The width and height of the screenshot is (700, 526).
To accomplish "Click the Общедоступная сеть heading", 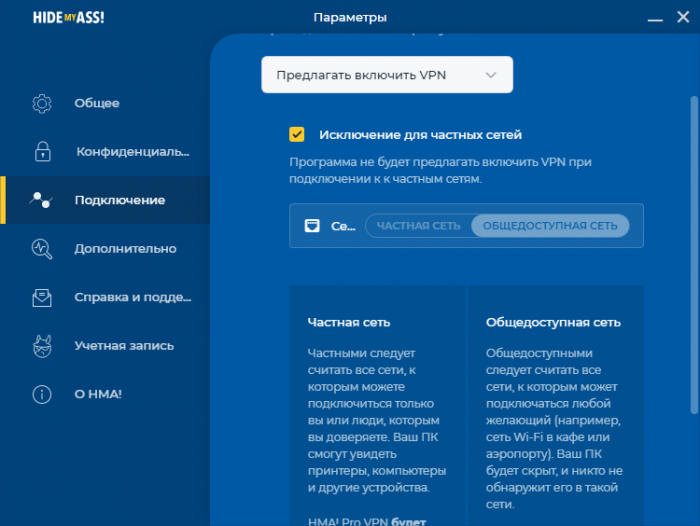I will click(553, 322).
